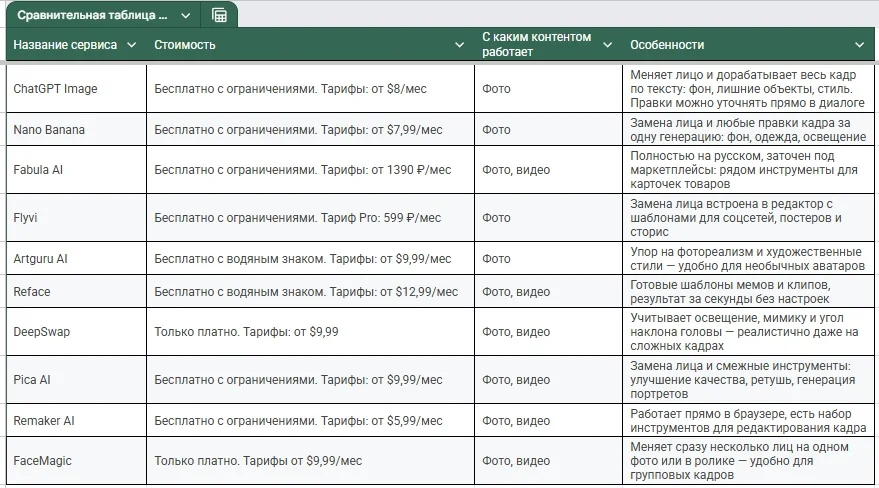This screenshot has height=488, width=879.
Task: Click the Фото content cell for Artguru AI
Action: click(x=548, y=258)
